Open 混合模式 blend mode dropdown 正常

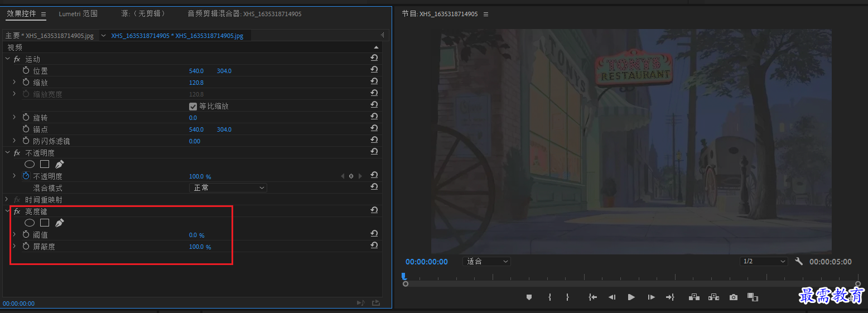(x=228, y=187)
